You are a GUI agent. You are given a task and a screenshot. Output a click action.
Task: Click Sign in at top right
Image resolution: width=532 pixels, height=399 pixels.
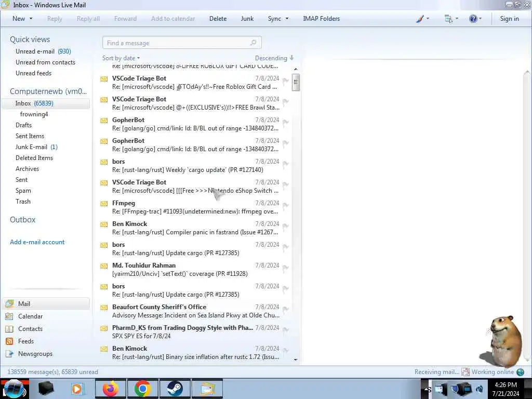point(509,19)
